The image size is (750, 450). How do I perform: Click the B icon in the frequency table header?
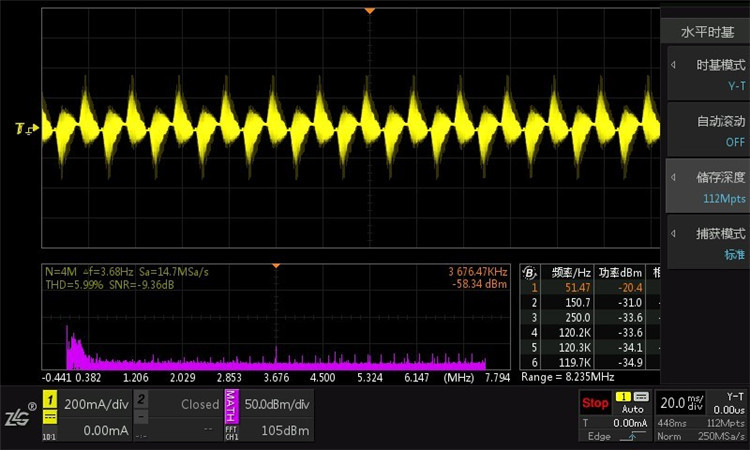[x=531, y=271]
